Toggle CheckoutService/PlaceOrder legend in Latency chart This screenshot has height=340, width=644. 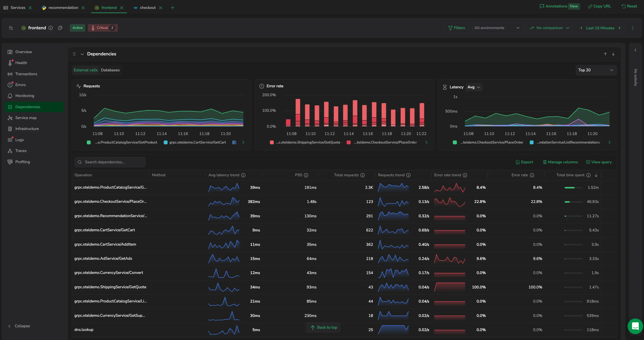click(488, 142)
